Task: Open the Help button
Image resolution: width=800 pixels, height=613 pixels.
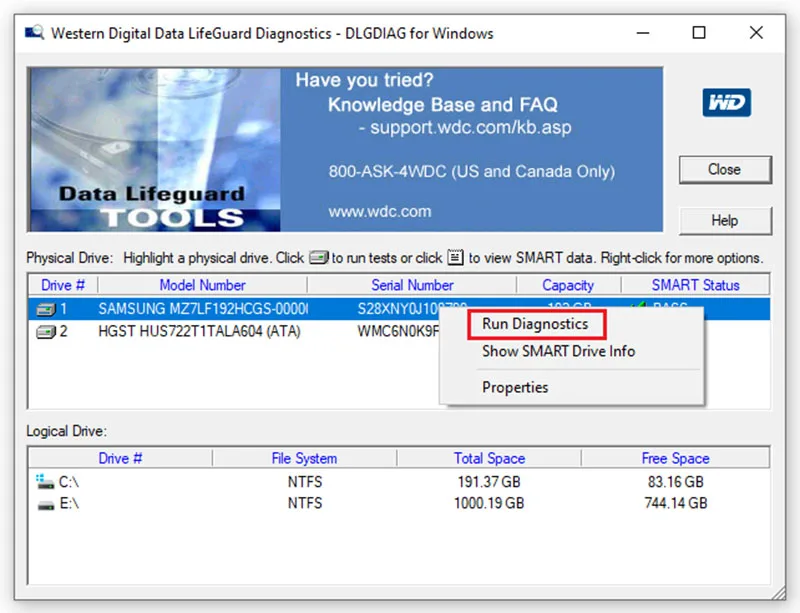Action: (x=724, y=220)
